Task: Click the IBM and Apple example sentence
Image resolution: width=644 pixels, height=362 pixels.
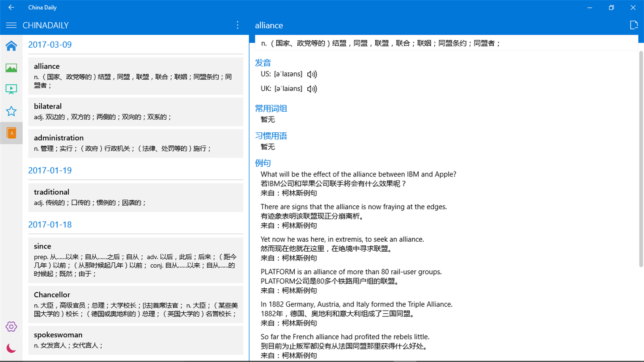Action: (359, 174)
